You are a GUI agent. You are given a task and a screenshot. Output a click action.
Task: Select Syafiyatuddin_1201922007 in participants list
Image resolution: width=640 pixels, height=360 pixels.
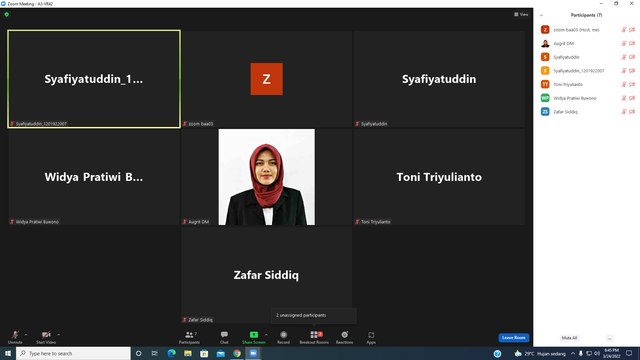(x=587, y=71)
